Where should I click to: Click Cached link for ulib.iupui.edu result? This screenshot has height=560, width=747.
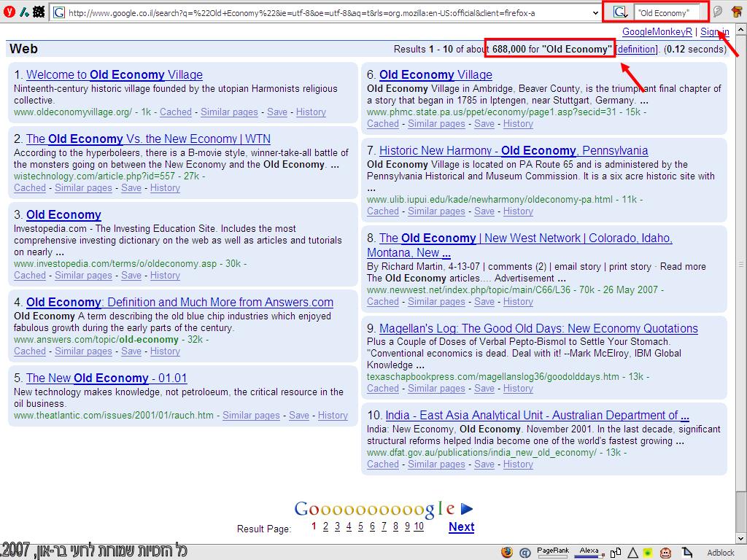(x=382, y=211)
